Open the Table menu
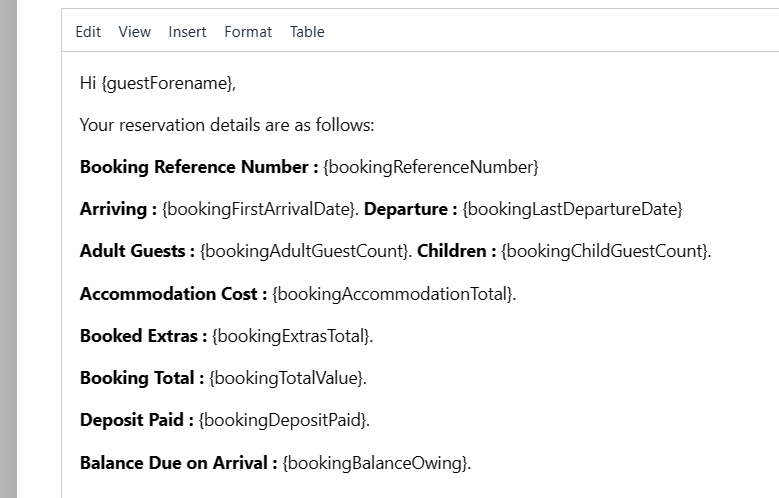 coord(307,32)
